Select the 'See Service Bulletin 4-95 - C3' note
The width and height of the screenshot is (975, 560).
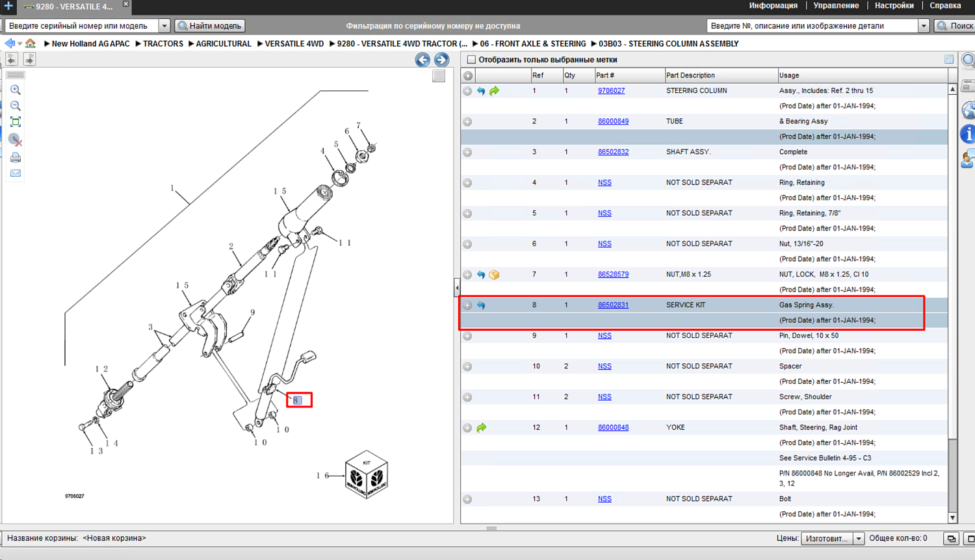pyautogui.click(x=825, y=458)
